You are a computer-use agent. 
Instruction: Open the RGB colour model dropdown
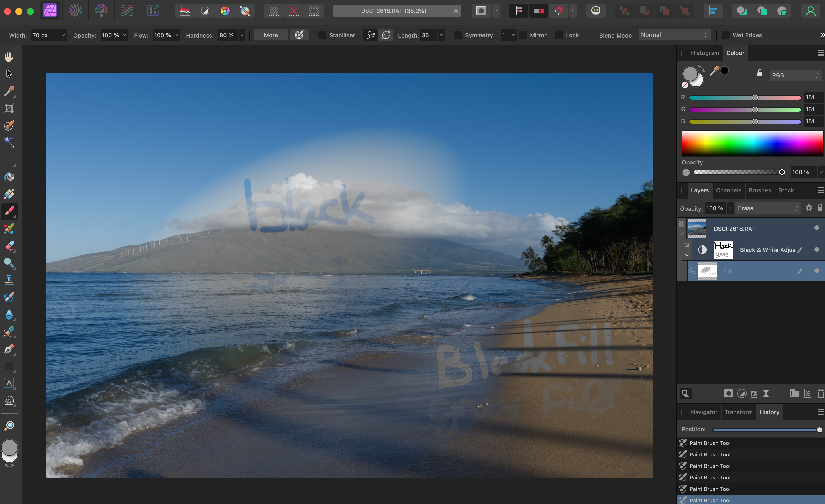click(x=795, y=75)
